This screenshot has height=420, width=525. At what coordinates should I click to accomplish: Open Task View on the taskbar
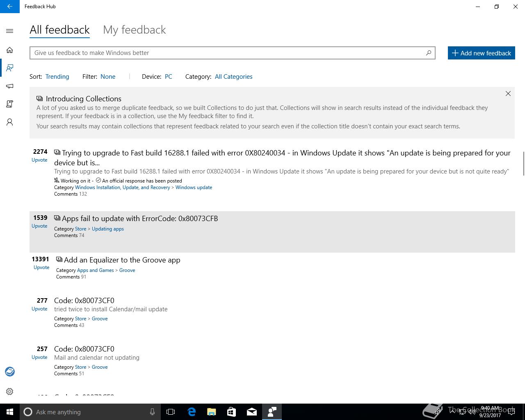coord(171,412)
